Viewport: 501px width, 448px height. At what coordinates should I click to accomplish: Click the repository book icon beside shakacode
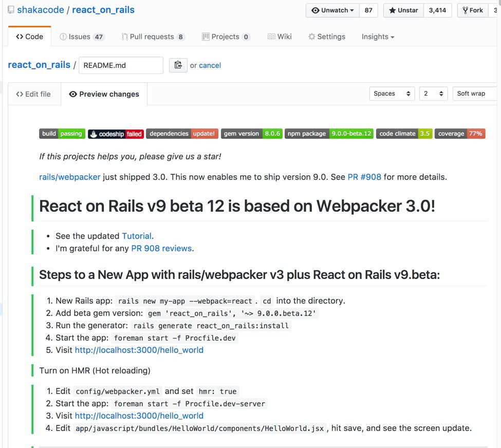pyautogui.click(x=11, y=10)
